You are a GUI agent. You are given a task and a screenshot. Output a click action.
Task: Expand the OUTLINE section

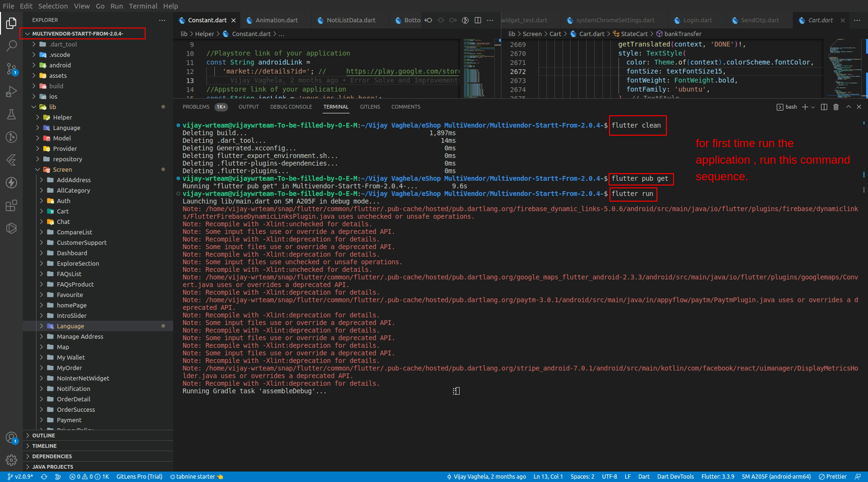tap(44, 436)
